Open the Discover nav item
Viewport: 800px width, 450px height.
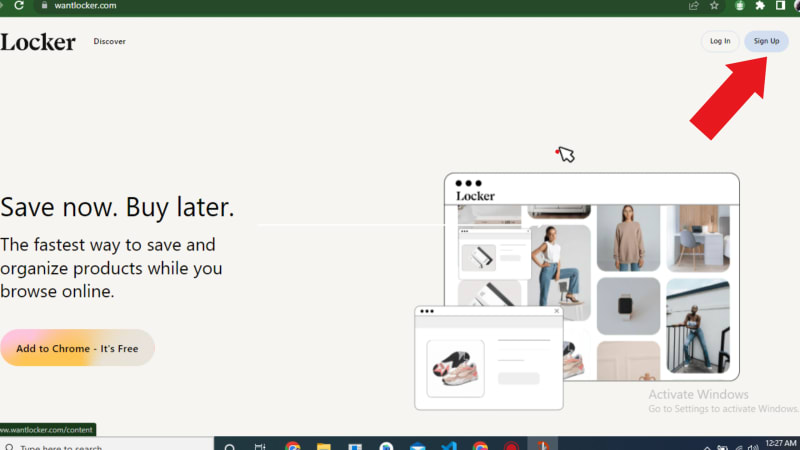[109, 41]
